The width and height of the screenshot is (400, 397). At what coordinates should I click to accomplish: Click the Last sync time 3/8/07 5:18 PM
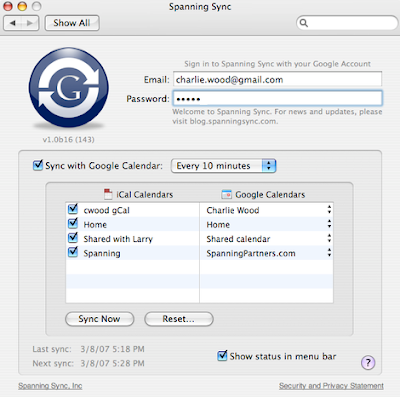[112, 349]
